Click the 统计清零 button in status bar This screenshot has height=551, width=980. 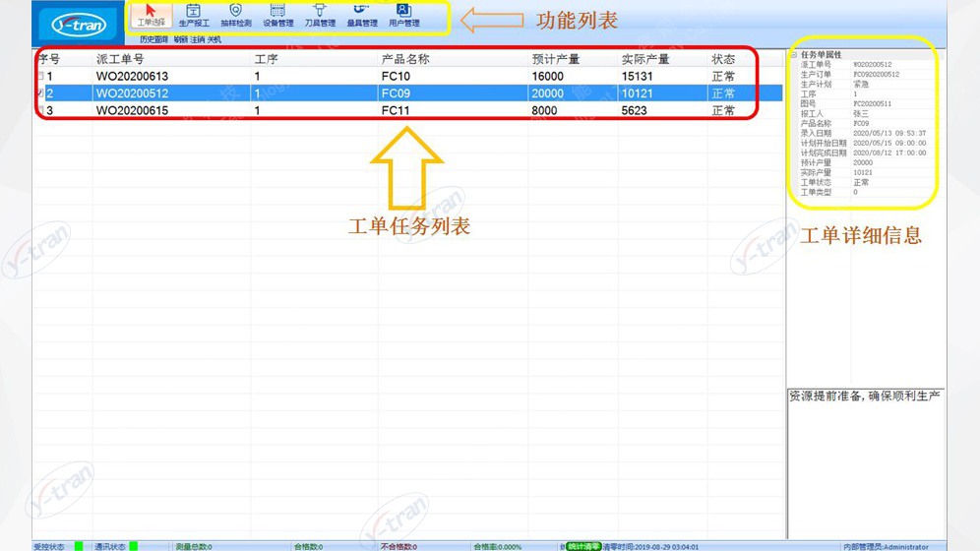[x=583, y=547]
